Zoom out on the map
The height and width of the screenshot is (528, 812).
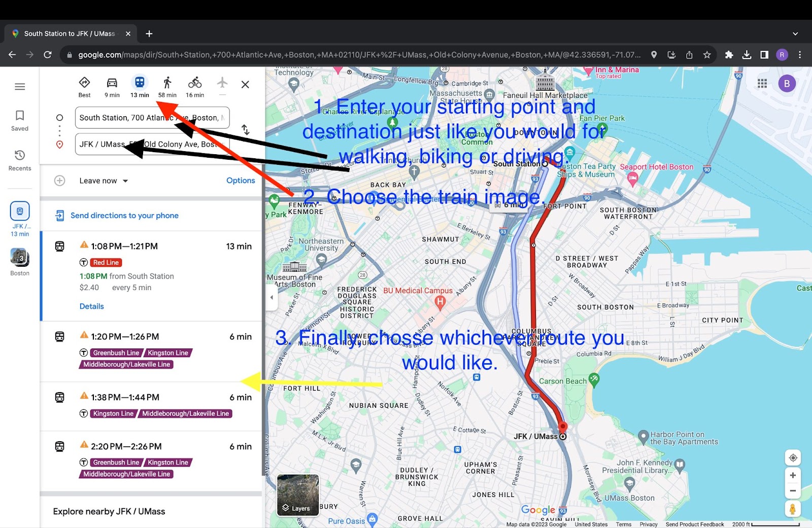pyautogui.click(x=793, y=491)
